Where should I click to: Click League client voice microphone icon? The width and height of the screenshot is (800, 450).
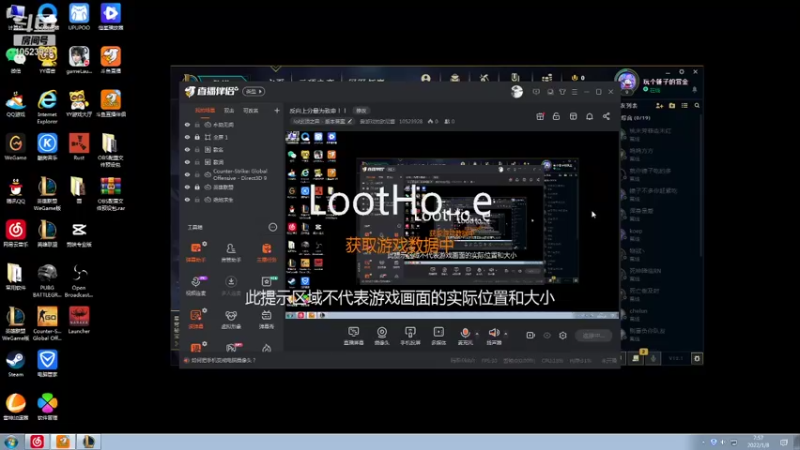653,359
